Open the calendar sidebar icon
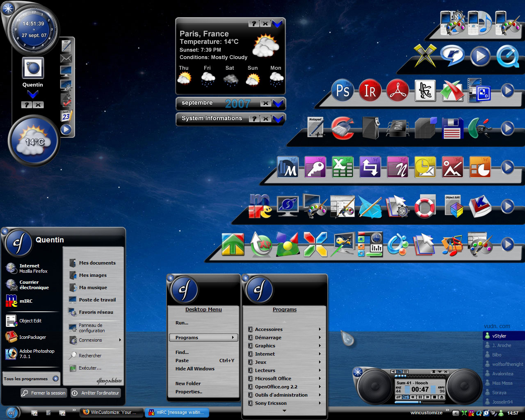Image resolution: width=525 pixels, height=420 pixels. (x=66, y=116)
